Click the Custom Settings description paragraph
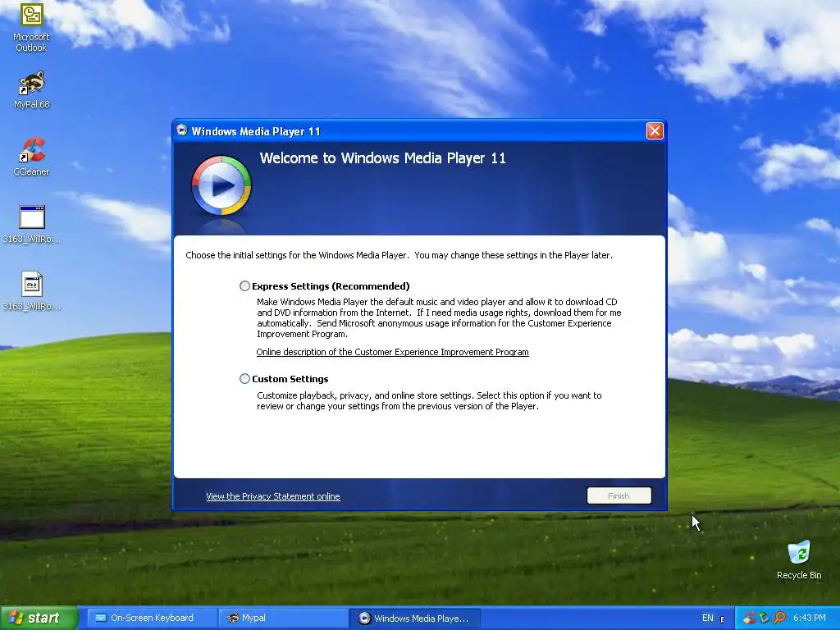 (x=429, y=400)
